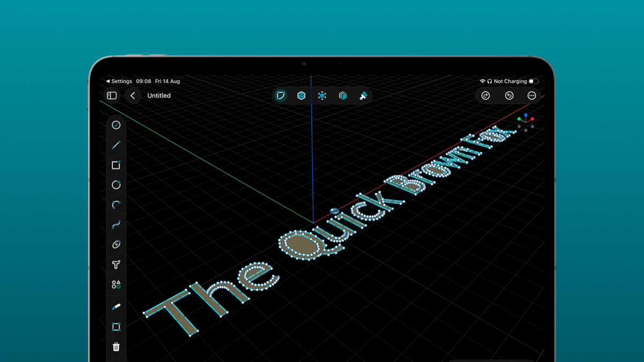Select the Arc tool
The width and height of the screenshot is (644, 362).
tap(116, 205)
